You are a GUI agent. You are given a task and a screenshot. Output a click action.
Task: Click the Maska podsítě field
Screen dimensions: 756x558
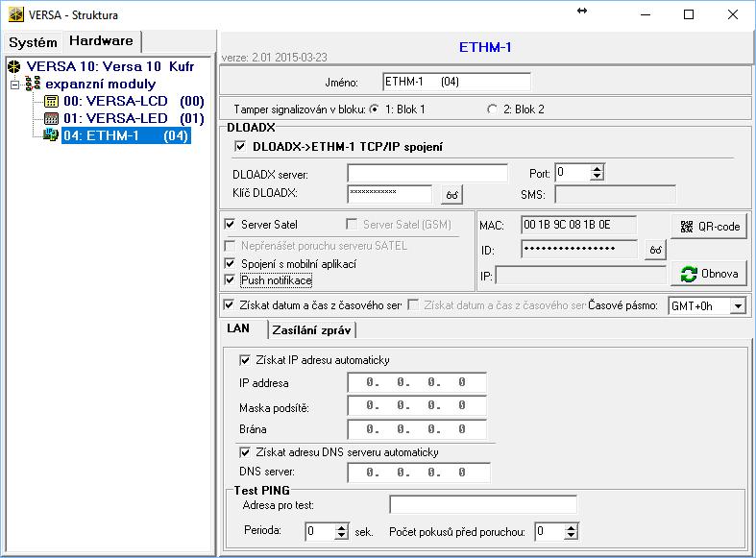[417, 405]
